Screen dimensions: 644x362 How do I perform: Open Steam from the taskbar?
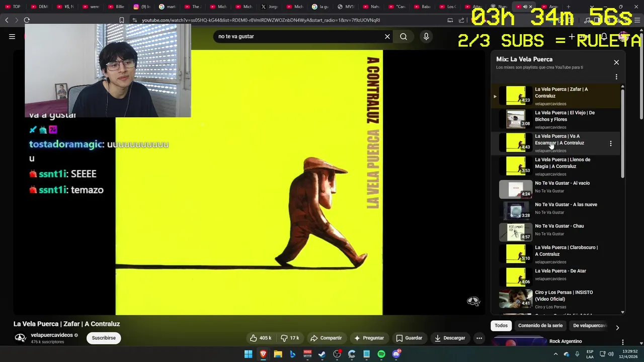pyautogui.click(x=322, y=354)
